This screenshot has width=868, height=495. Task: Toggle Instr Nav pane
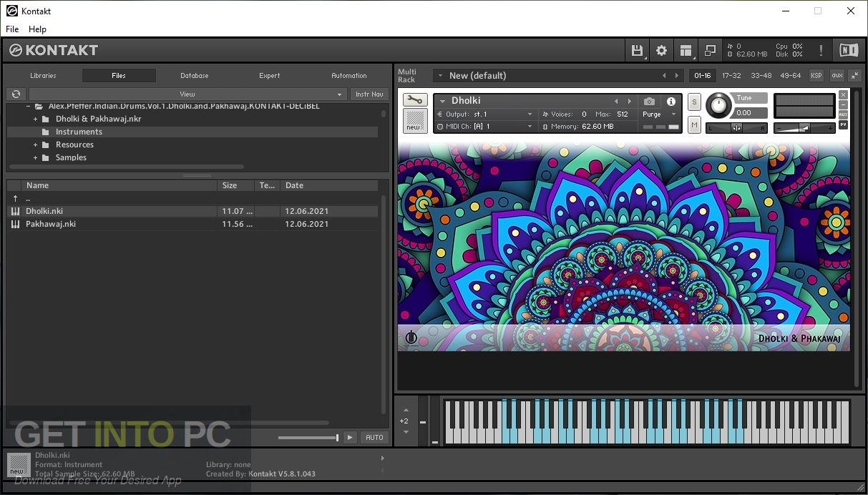click(x=369, y=94)
